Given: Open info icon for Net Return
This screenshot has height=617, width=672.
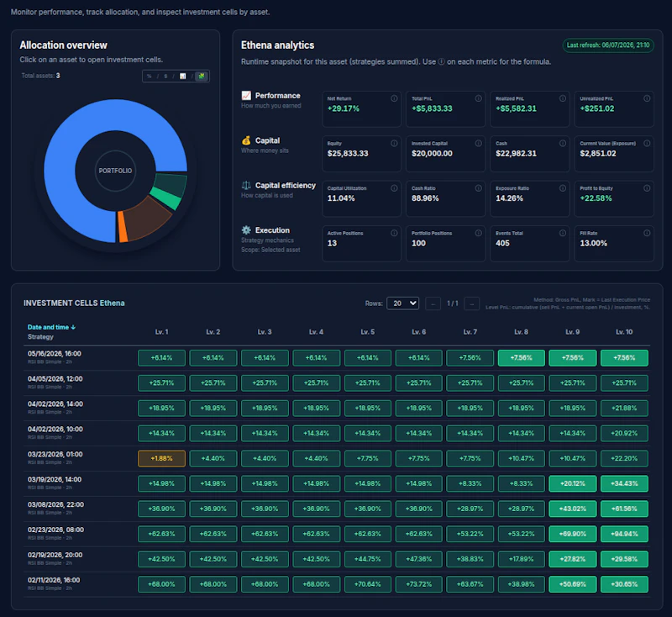Looking at the screenshot, I should click(394, 98).
